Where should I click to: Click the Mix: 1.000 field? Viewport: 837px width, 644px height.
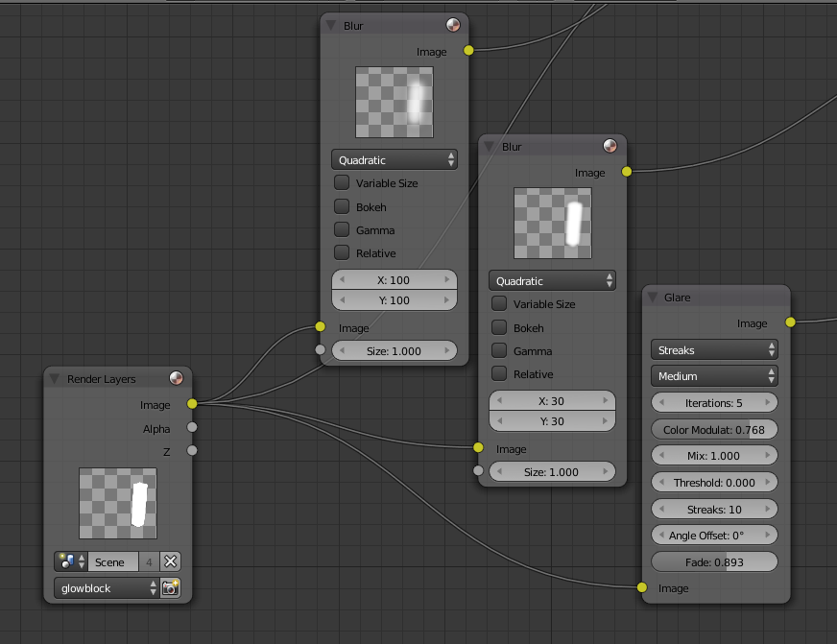pos(714,456)
